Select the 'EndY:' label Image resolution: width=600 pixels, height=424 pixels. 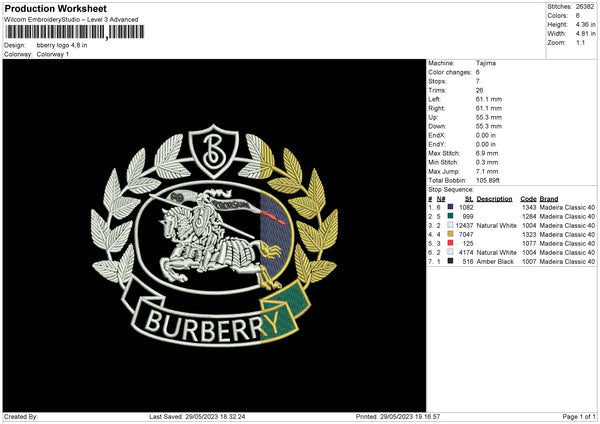pyautogui.click(x=437, y=144)
